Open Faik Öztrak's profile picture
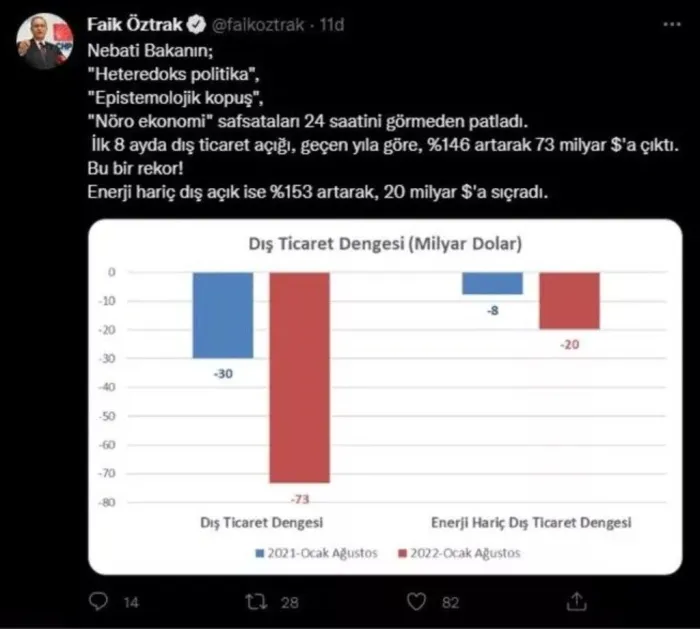The width and height of the screenshot is (700, 629). coord(45,41)
